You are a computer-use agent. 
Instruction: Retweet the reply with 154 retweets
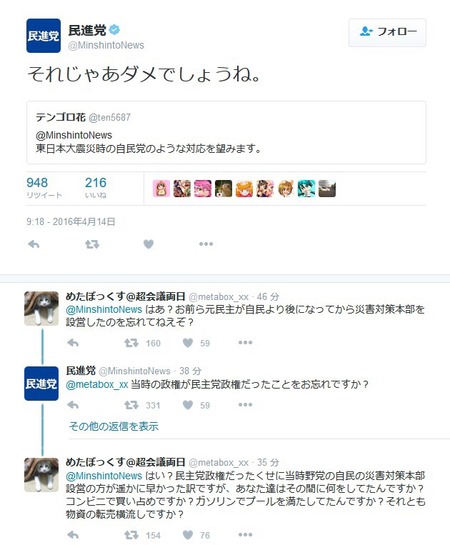(131, 535)
